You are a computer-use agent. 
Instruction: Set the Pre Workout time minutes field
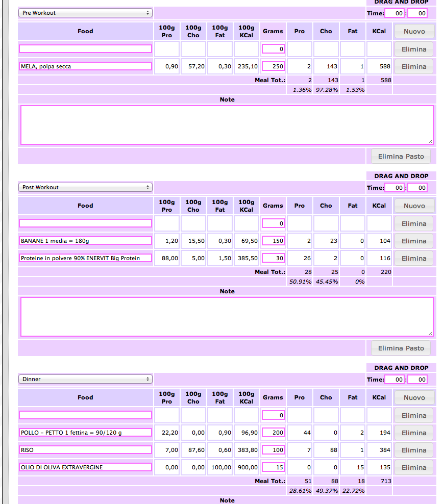(417, 13)
